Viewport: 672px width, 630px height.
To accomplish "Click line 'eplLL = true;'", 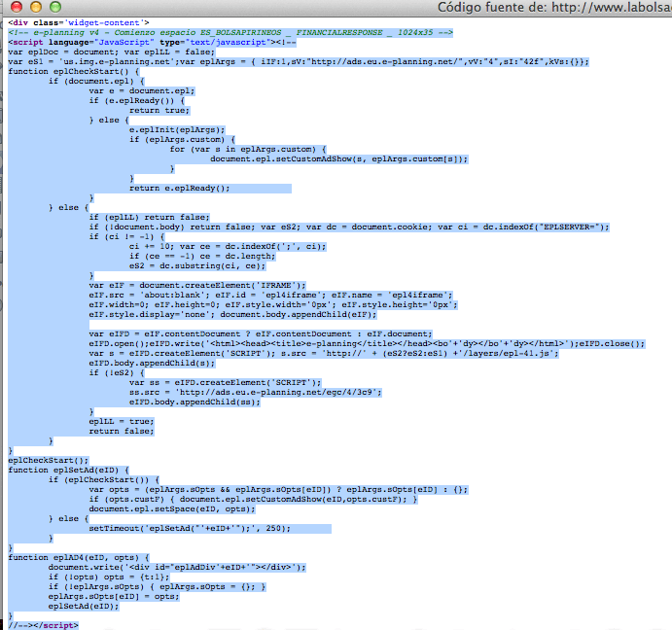I will pyautogui.click(x=122, y=421).
